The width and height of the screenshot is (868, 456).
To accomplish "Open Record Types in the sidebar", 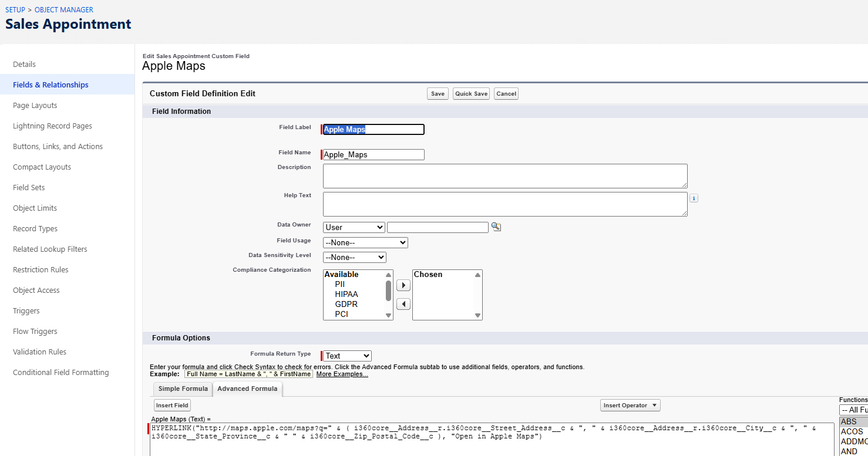I will [x=35, y=228].
